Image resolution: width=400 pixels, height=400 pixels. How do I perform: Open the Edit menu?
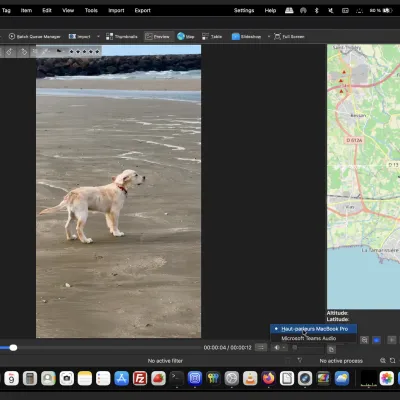(x=47, y=10)
